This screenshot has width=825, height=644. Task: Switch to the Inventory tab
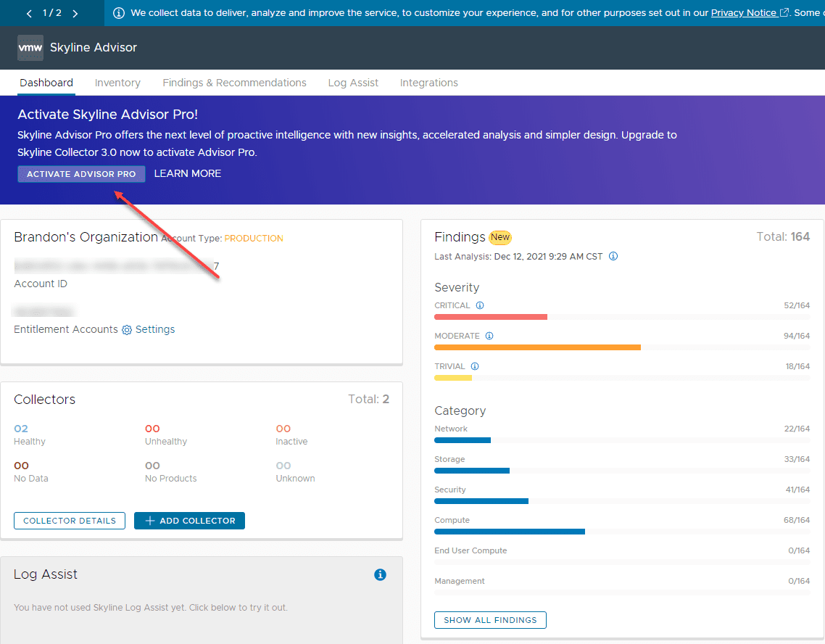(x=117, y=83)
